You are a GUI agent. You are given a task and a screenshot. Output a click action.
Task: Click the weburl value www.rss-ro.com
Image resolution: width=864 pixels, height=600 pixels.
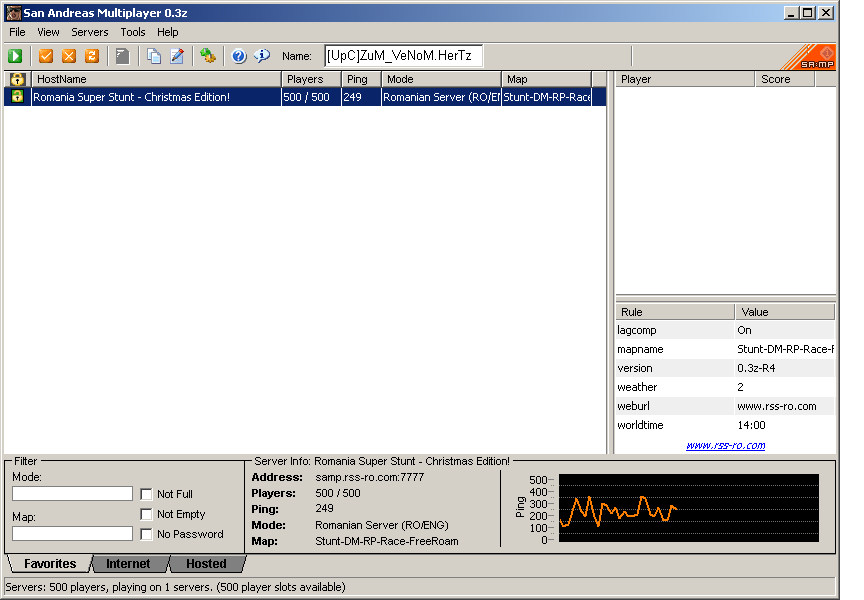(777, 406)
